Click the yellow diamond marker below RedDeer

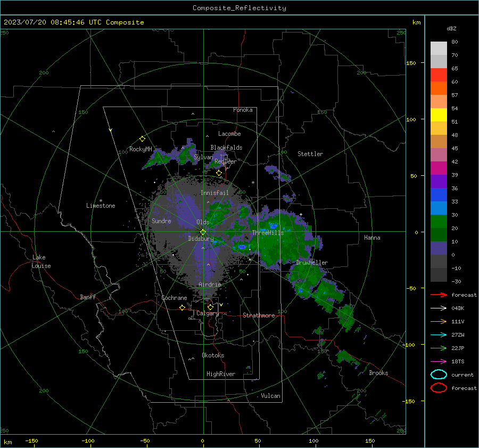tap(219, 173)
